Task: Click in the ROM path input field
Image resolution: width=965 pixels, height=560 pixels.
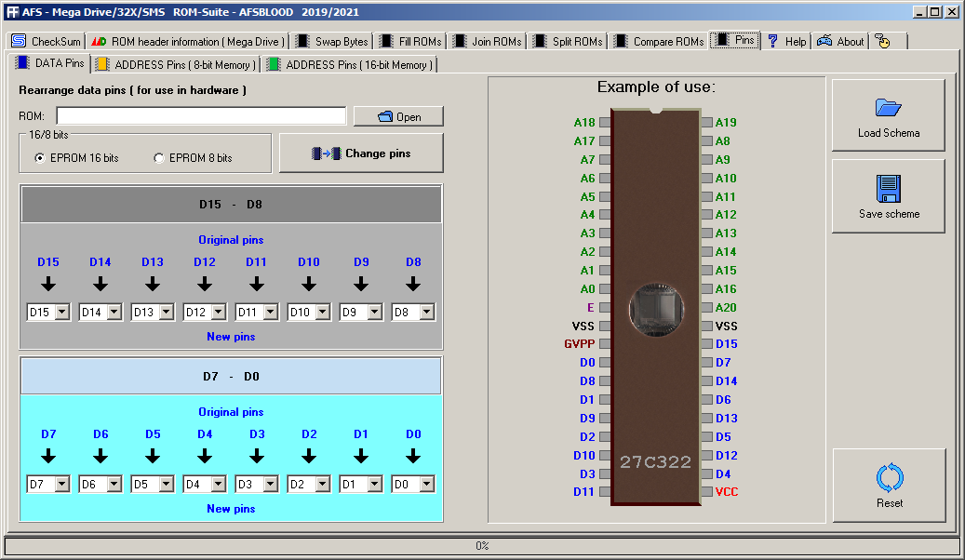Action: click(201, 115)
